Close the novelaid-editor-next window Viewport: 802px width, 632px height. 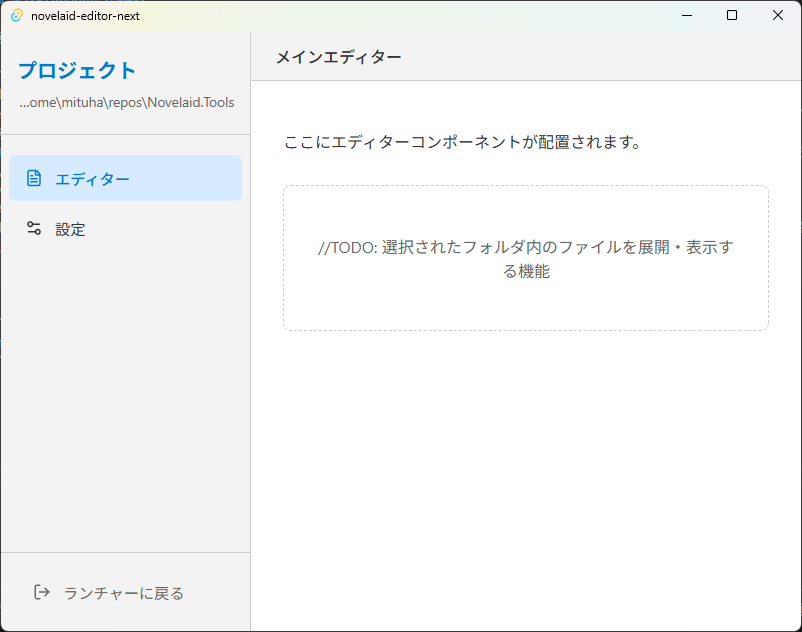click(778, 15)
